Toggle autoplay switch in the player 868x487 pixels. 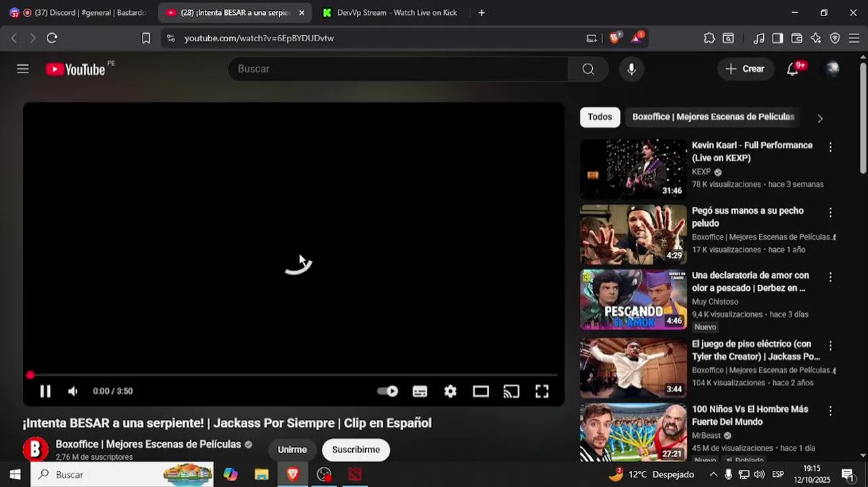click(387, 391)
